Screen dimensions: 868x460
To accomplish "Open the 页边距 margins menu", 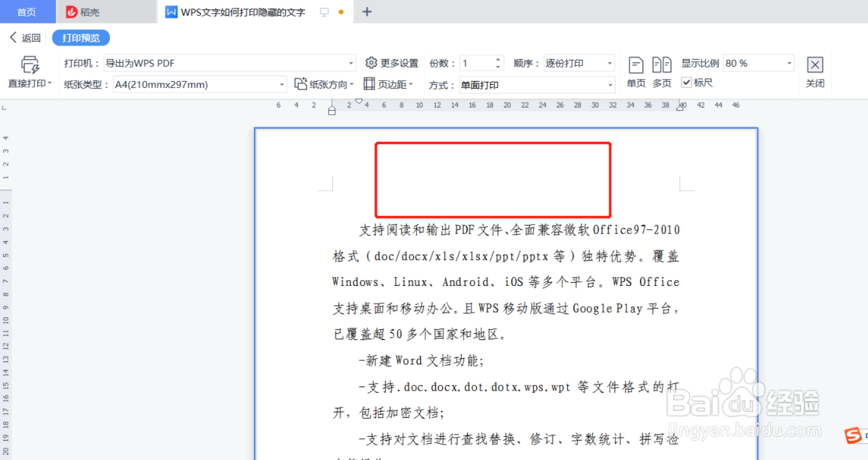I will [388, 84].
